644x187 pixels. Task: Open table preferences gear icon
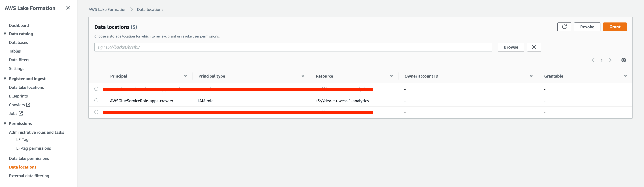pyautogui.click(x=624, y=60)
